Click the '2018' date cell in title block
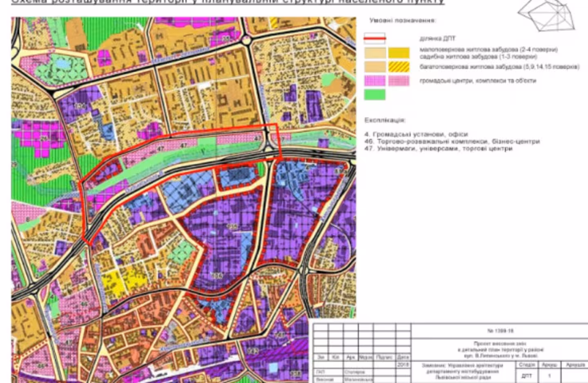This screenshot has width=588, height=383. coord(403,365)
